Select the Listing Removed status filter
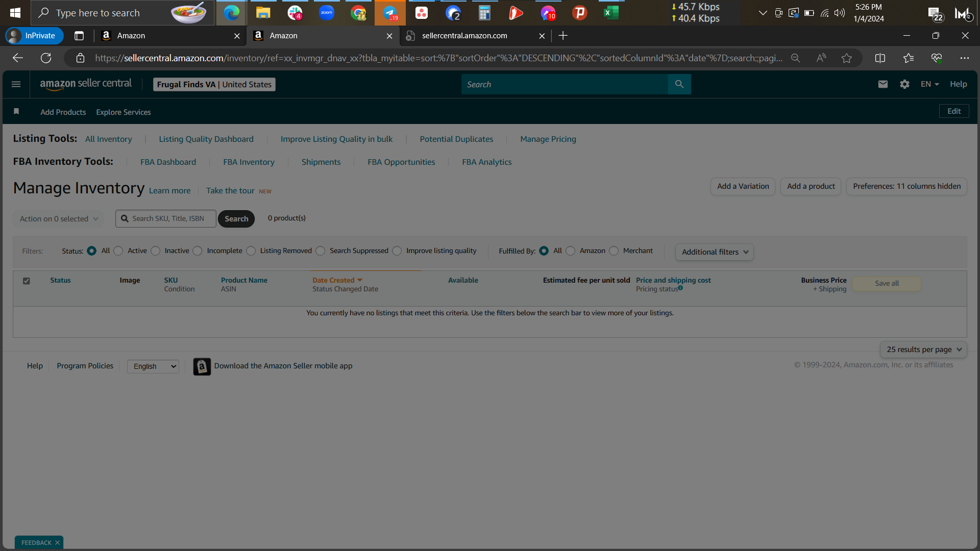 click(x=251, y=251)
